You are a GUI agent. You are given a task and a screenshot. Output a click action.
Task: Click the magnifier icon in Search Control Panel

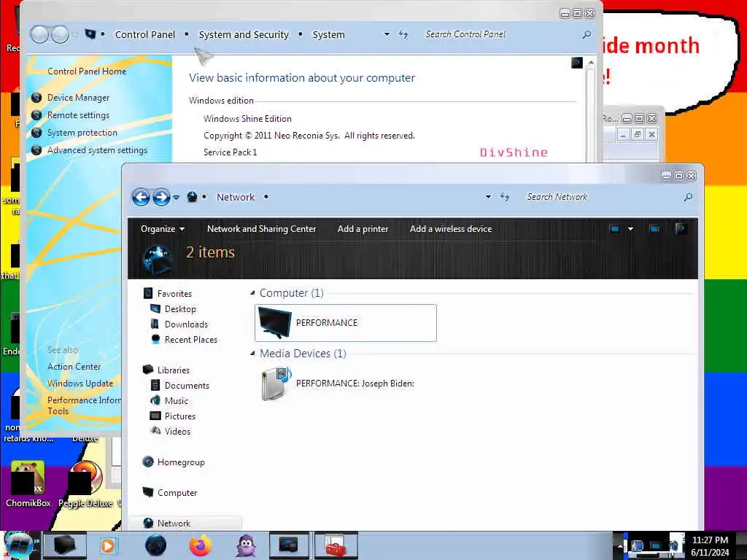pos(587,34)
